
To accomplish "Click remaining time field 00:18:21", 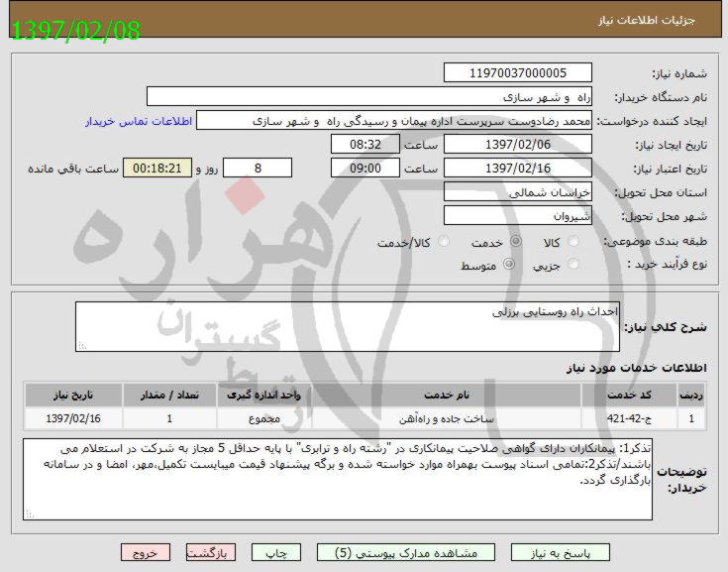I will pos(156,168).
